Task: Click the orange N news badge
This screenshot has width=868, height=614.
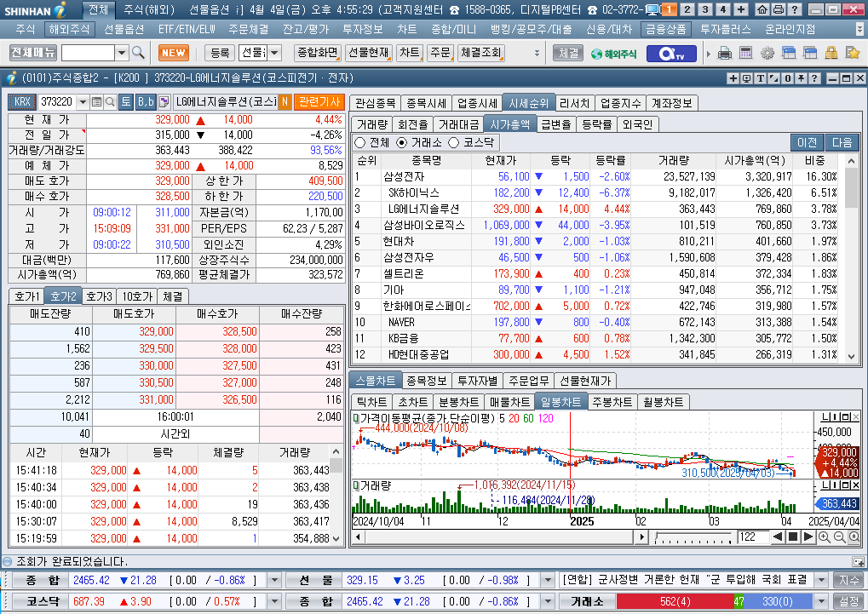Action: click(285, 102)
